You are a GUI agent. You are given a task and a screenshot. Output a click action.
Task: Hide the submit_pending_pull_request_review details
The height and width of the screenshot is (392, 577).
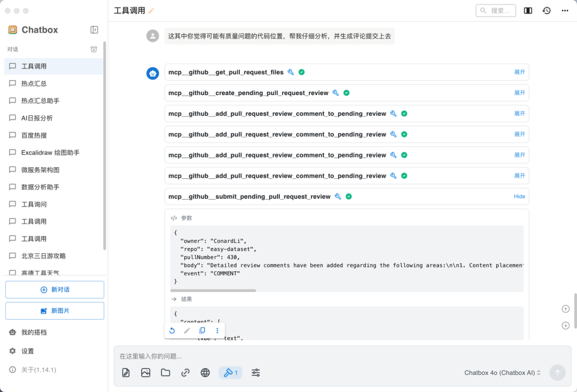click(x=519, y=197)
